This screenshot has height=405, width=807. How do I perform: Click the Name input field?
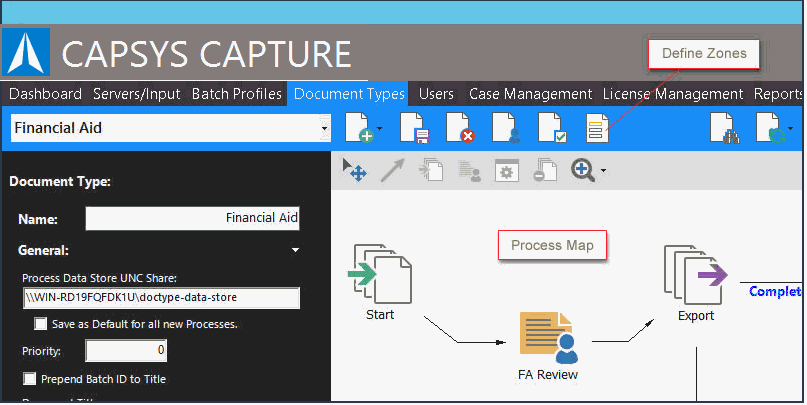[192, 218]
